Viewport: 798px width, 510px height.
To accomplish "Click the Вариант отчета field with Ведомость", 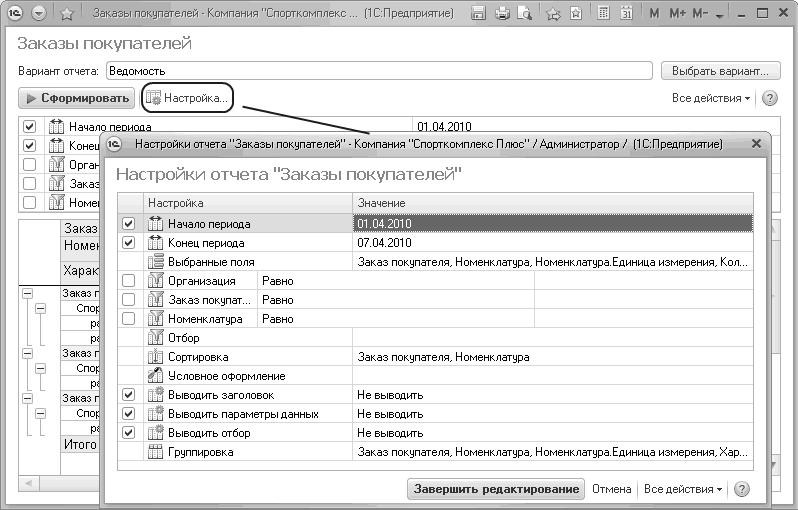I will [x=379, y=71].
